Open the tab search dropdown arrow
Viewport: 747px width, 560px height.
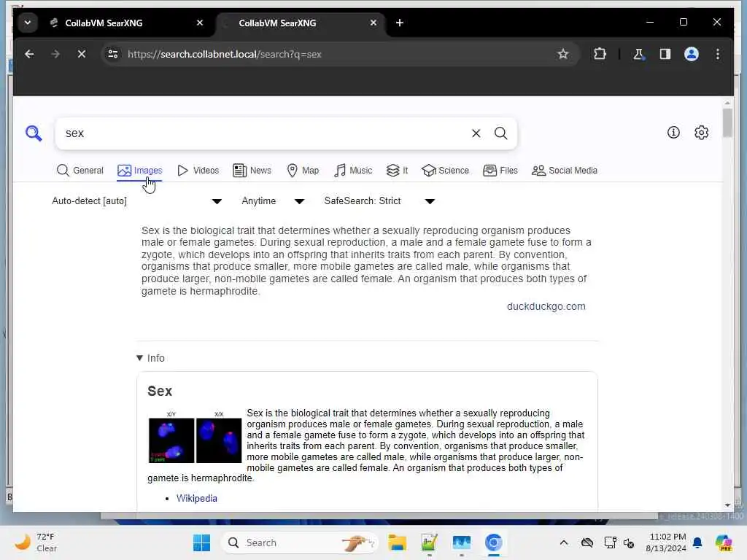point(28,23)
